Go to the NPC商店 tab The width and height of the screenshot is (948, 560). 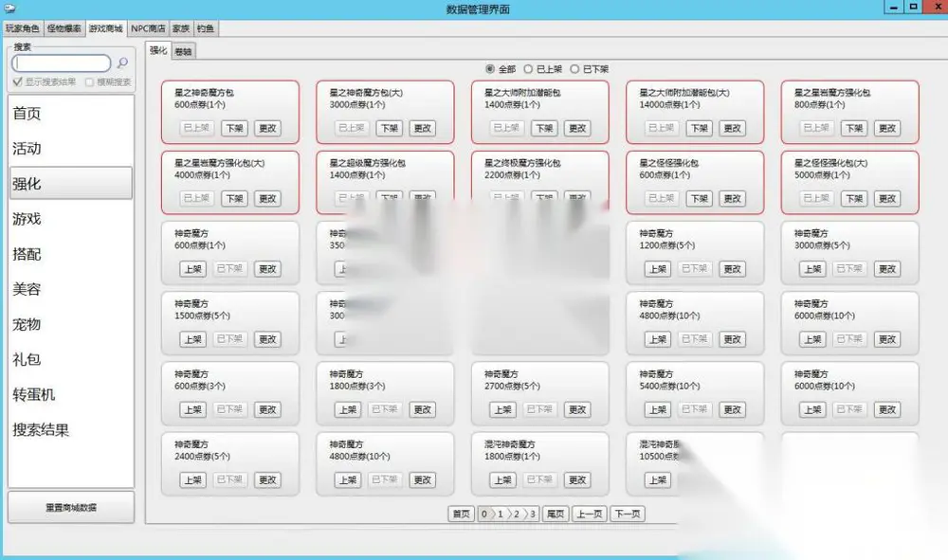148,28
